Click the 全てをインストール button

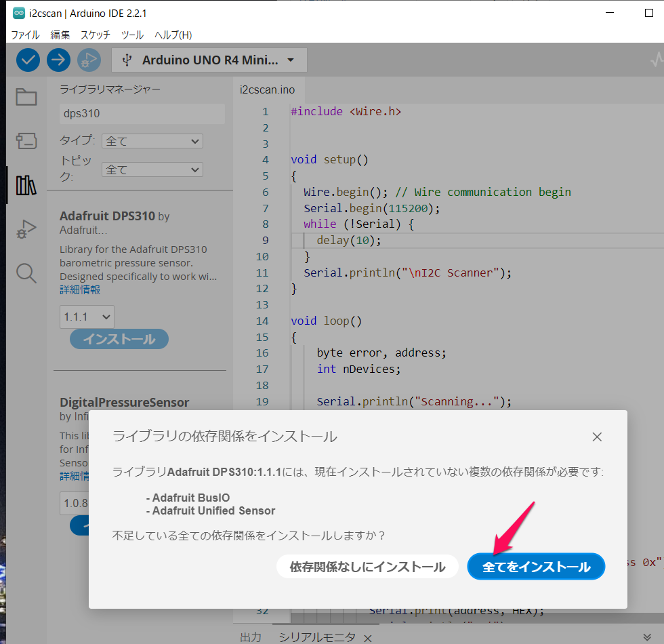[x=536, y=567]
